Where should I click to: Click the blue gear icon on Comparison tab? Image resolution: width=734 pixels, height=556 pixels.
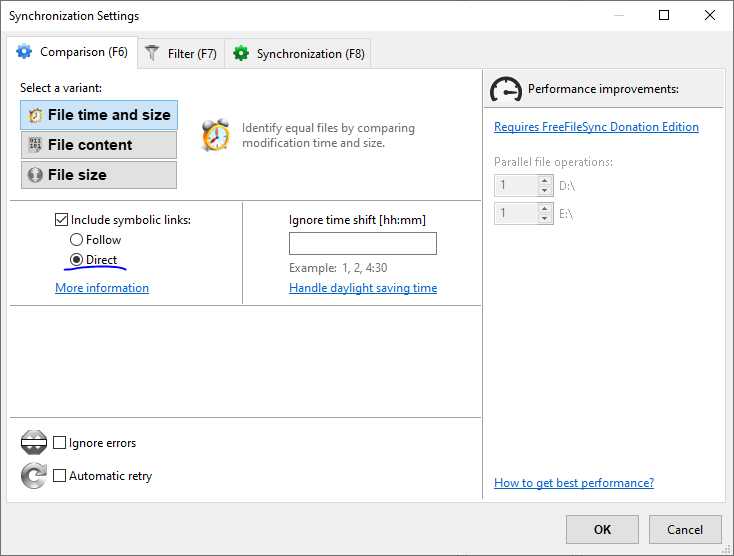pyautogui.click(x=24, y=51)
